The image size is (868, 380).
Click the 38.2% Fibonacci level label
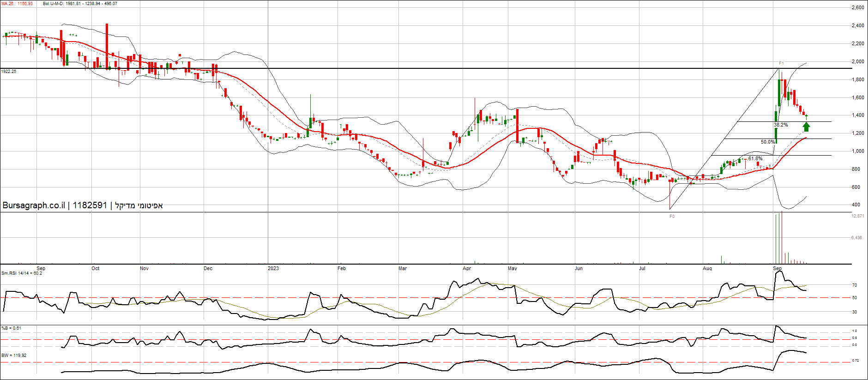tap(781, 125)
